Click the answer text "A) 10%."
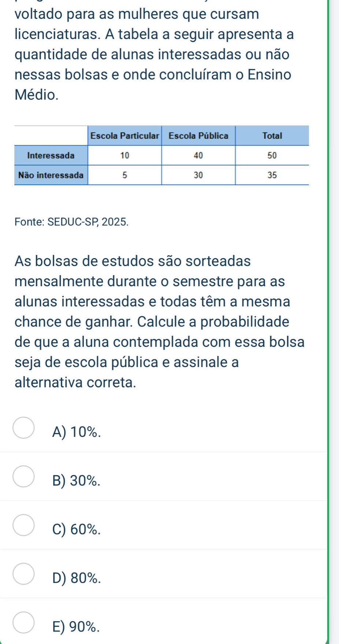Image resolution: width=339 pixels, height=644 pixels. [x=76, y=432]
